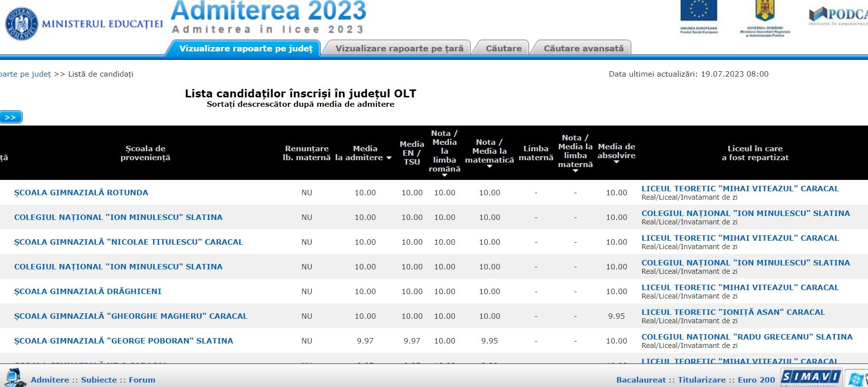The width and height of the screenshot is (868, 387).
Task: Click the Forum footer link
Action: pos(142,380)
